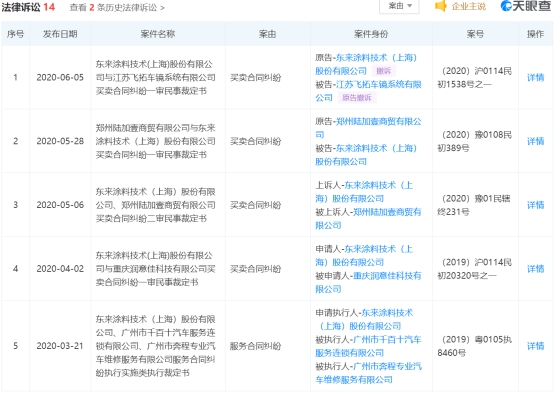This screenshot has height=393, width=554.
Task: Click the 案件身份 column header
Action: coord(371,34)
